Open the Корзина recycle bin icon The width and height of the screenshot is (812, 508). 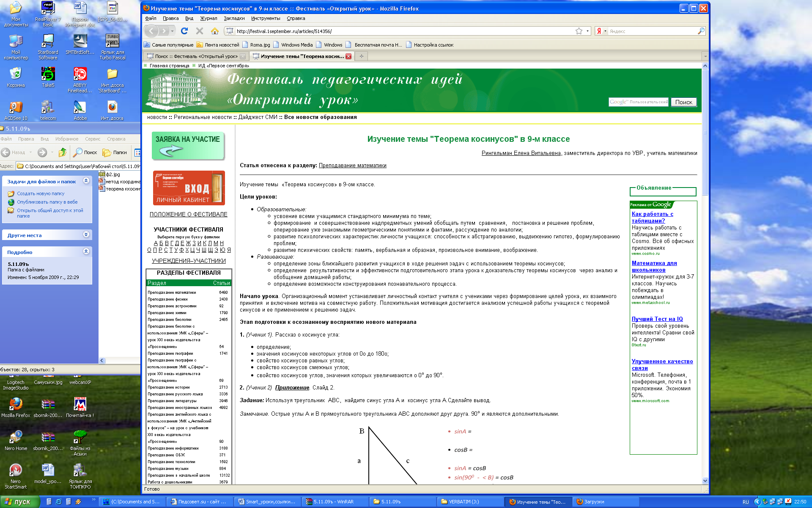pyautogui.click(x=16, y=77)
